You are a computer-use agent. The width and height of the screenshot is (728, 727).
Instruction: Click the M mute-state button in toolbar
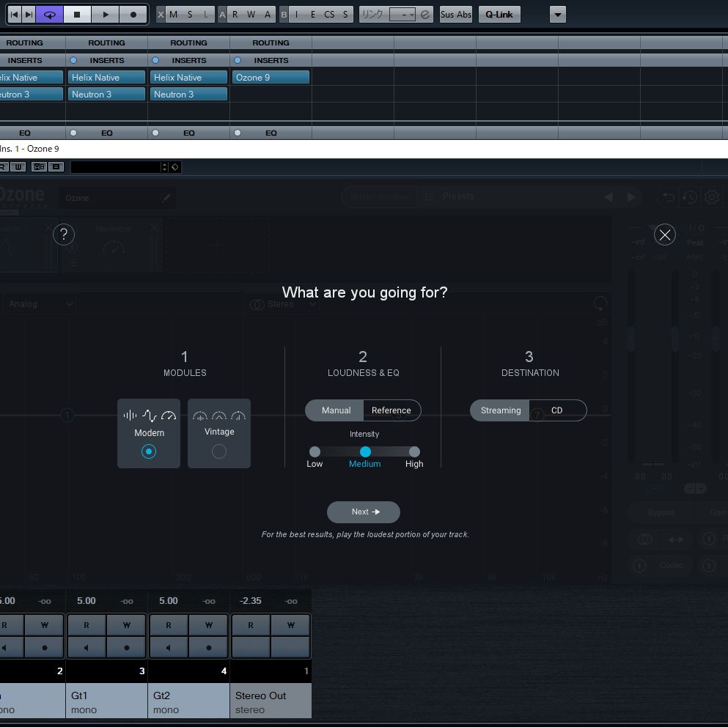(173, 15)
